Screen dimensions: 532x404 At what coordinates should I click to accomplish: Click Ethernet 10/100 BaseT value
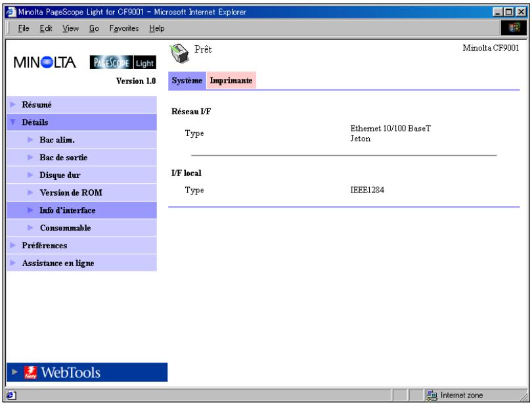tap(391, 128)
